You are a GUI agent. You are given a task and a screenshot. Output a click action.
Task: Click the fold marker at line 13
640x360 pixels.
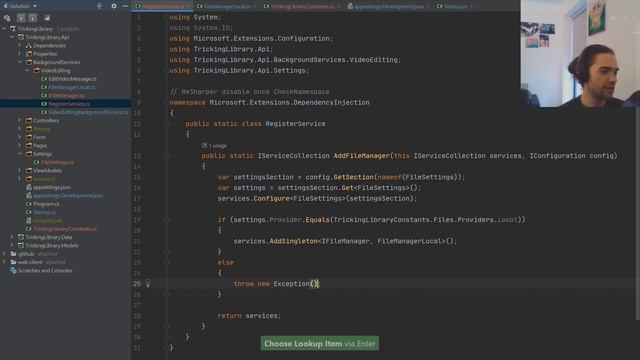pyautogui.click(x=167, y=156)
